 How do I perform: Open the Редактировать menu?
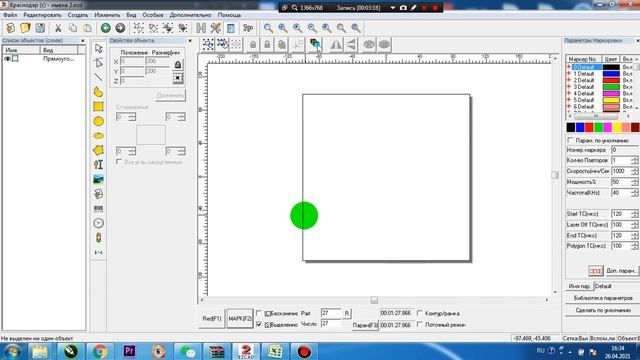pyautogui.click(x=42, y=15)
